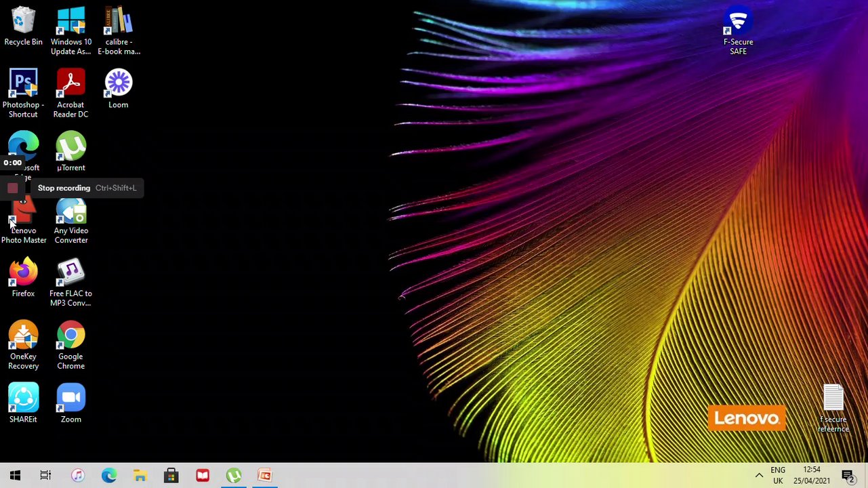Select the F-Secure SAFE desktop shortcut
Screen dimensions: 868x488
(x=738, y=31)
